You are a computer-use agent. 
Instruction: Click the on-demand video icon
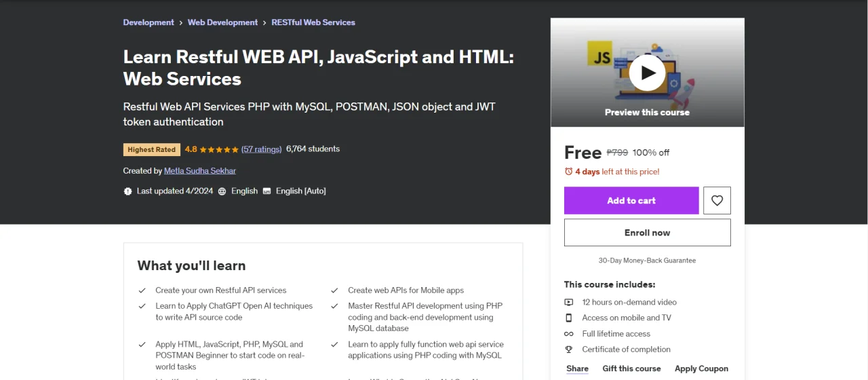569,302
